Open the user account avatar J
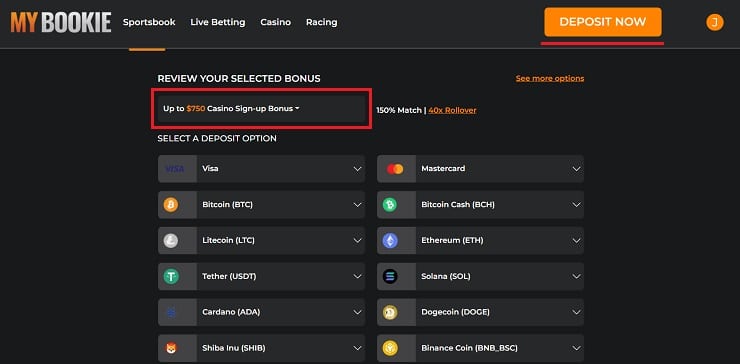The image size is (740, 364). 715,22
